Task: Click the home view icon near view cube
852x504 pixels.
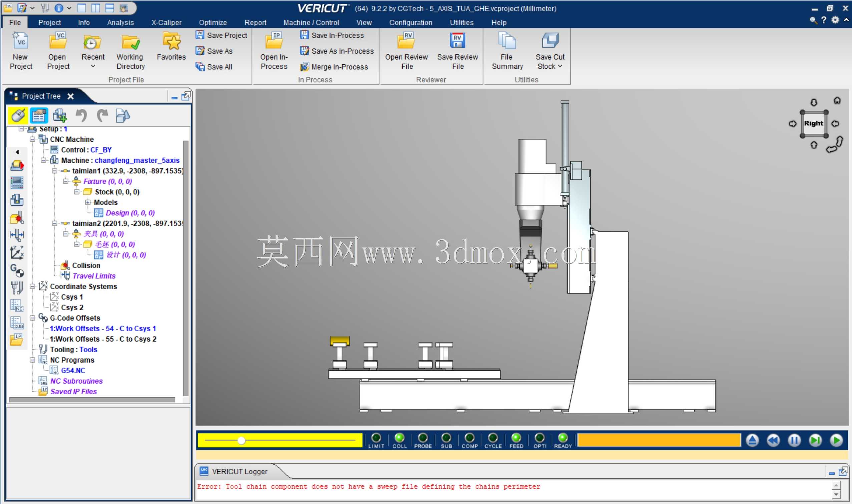Action: [x=837, y=100]
